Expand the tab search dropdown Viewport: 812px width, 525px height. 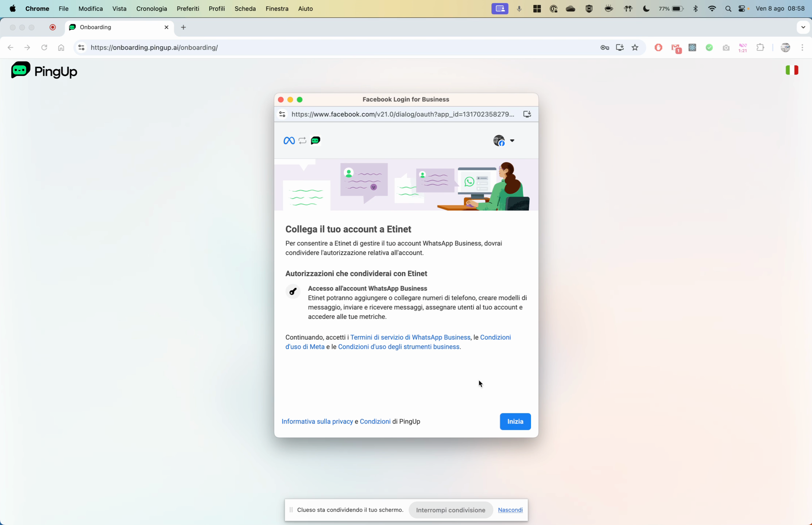(x=803, y=27)
